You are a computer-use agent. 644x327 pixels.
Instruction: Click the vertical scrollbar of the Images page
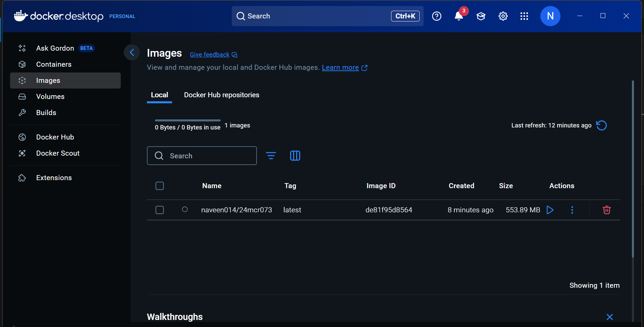(x=633, y=168)
